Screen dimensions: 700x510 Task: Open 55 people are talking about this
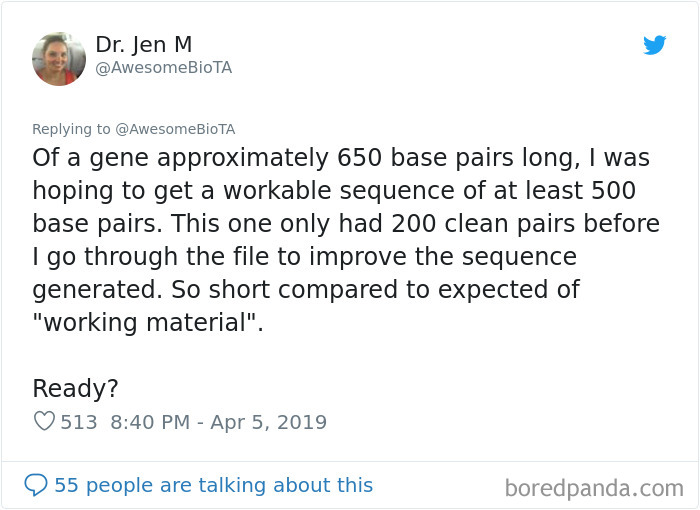tap(213, 485)
